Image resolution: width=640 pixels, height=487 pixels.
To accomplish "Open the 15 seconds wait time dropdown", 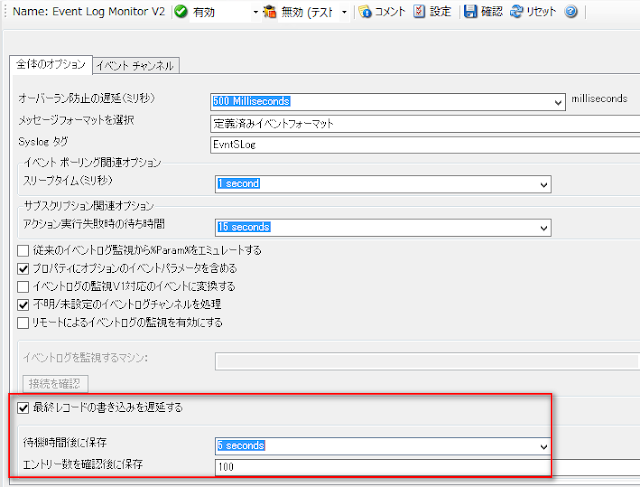I will coord(543,228).
